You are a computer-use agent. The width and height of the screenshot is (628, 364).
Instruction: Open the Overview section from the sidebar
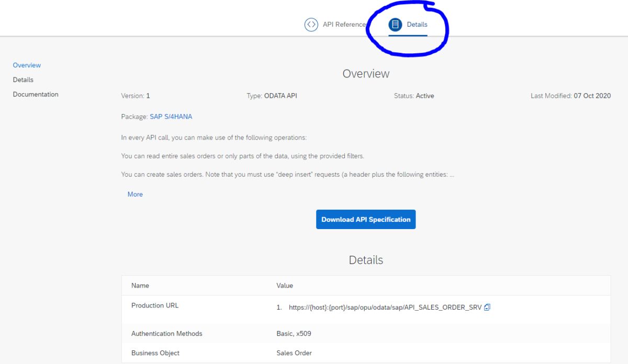[27, 65]
